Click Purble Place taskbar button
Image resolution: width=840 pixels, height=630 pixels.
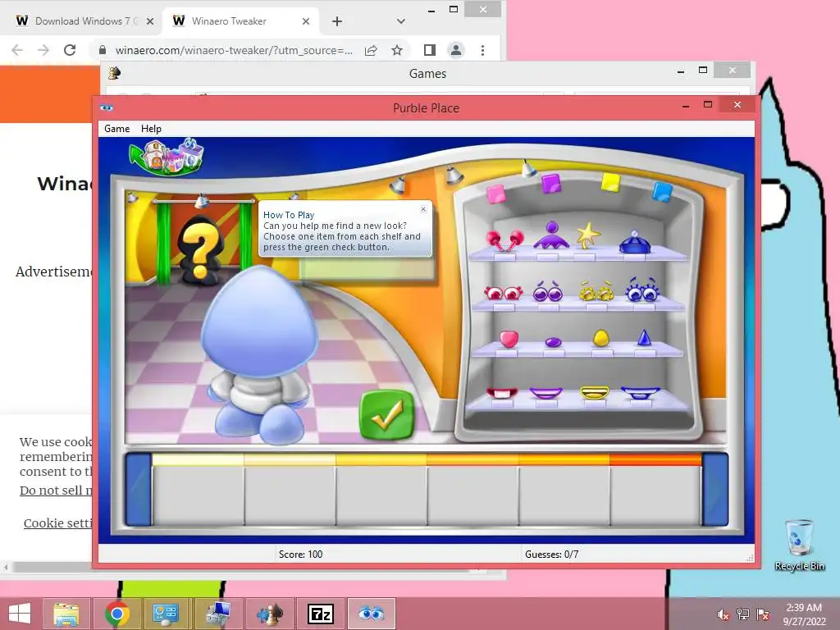(x=372, y=614)
